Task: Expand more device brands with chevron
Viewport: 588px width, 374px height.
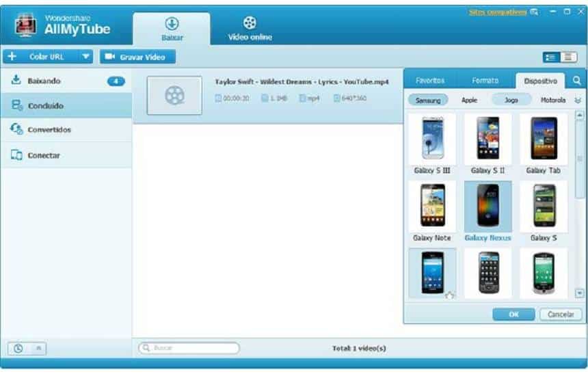Action: click(x=578, y=101)
